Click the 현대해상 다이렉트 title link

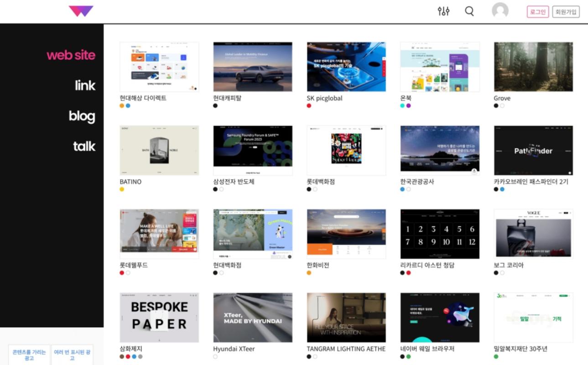[143, 98]
